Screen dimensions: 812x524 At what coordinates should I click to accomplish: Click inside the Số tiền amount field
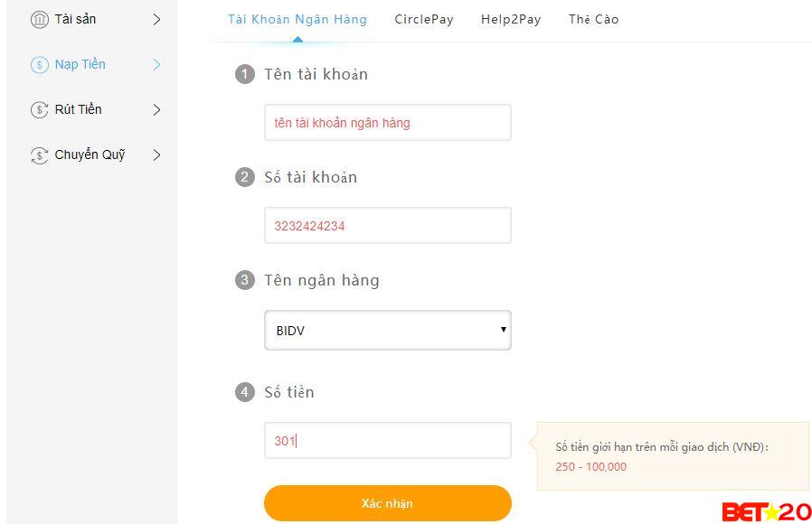[387, 440]
